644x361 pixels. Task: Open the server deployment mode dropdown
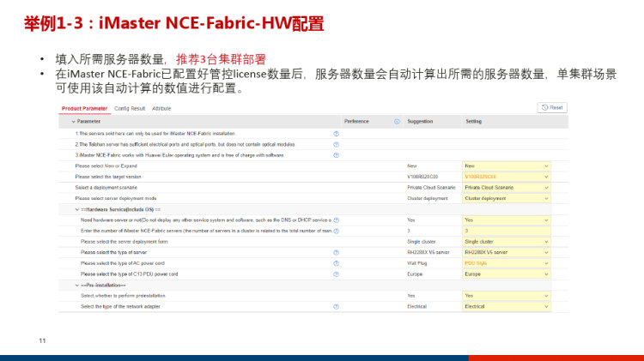[x=506, y=198]
